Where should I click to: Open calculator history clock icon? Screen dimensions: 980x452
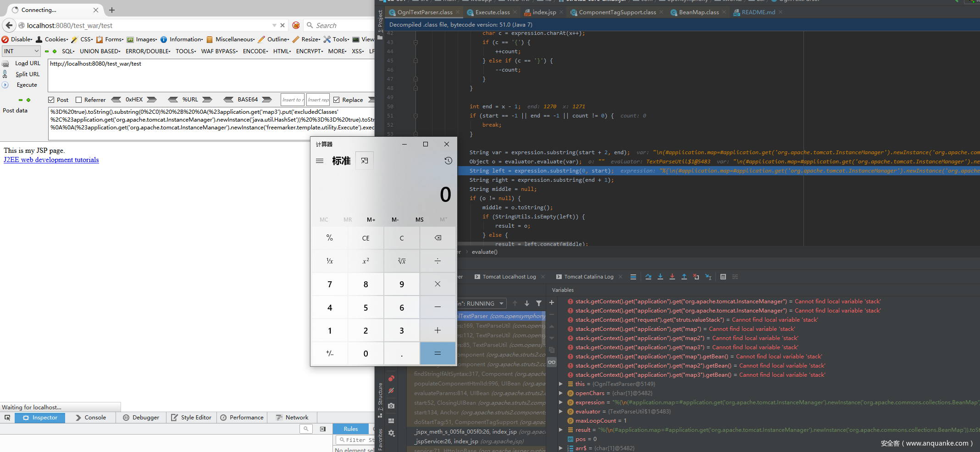[448, 161]
